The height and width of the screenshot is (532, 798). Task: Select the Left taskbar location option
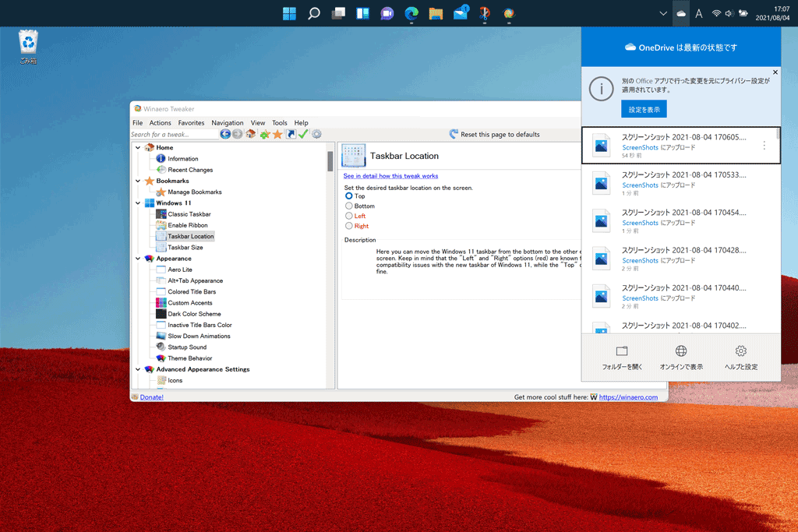[x=349, y=216]
